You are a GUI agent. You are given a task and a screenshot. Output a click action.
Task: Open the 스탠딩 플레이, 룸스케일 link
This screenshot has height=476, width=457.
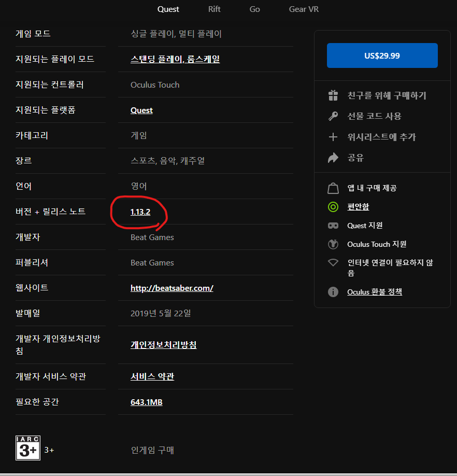175,59
